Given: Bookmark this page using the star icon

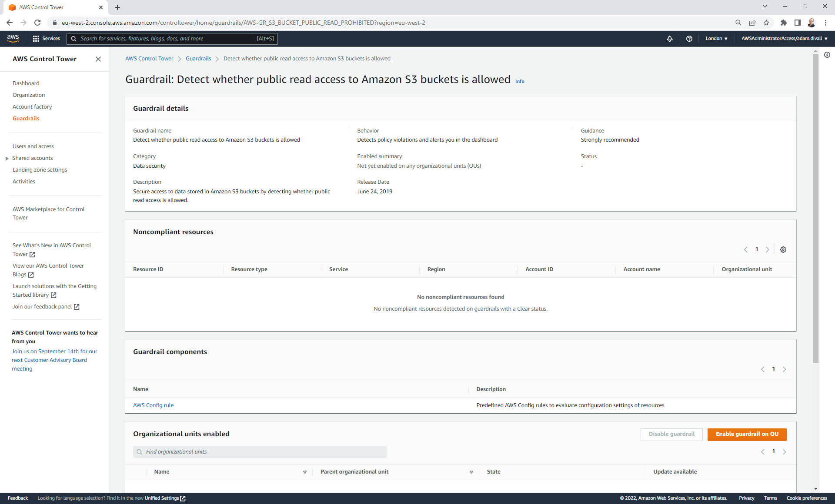Looking at the screenshot, I should [766, 23].
